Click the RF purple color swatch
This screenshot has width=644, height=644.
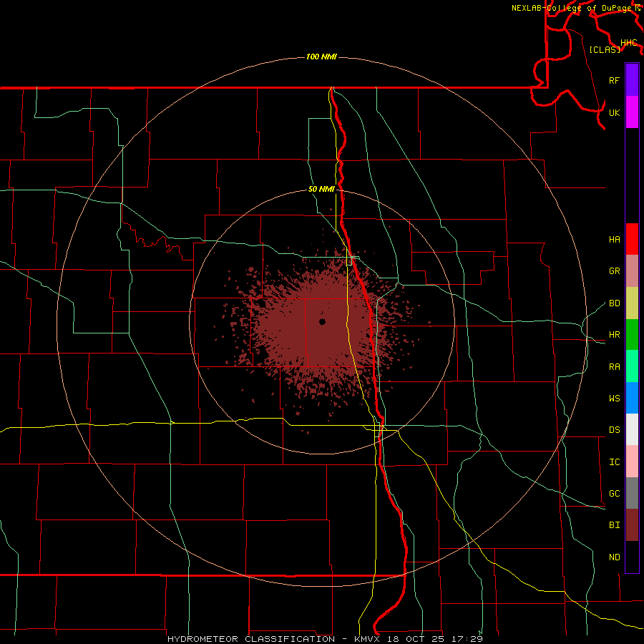(632, 80)
